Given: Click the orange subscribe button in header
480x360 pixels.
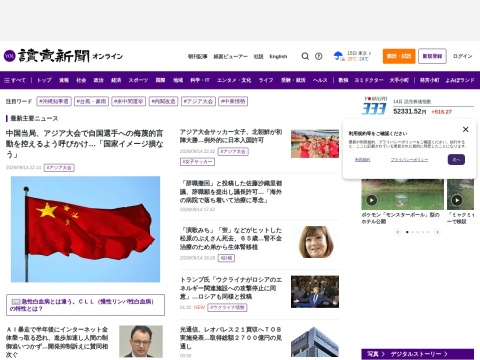Looking at the screenshot, I should [399, 56].
